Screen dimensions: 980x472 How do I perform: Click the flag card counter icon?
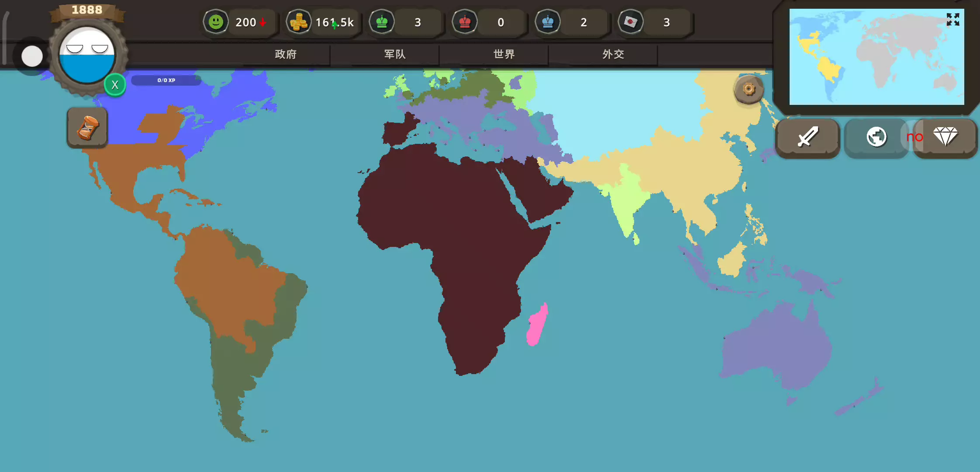pyautogui.click(x=631, y=22)
